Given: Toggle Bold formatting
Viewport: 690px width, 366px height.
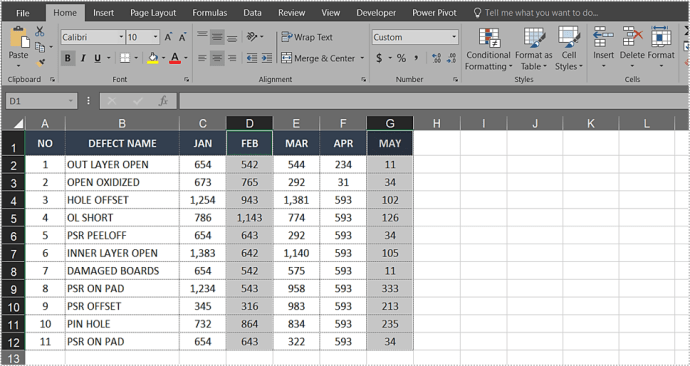Looking at the screenshot, I should pos(68,58).
